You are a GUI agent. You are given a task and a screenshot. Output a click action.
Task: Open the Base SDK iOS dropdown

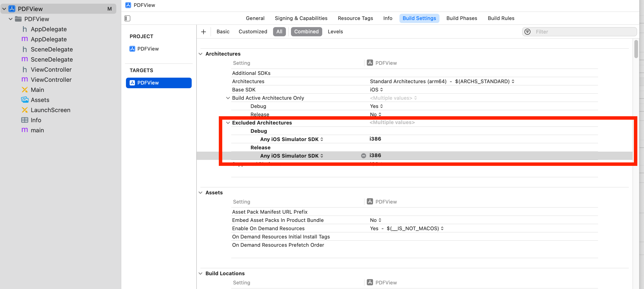pyautogui.click(x=376, y=90)
